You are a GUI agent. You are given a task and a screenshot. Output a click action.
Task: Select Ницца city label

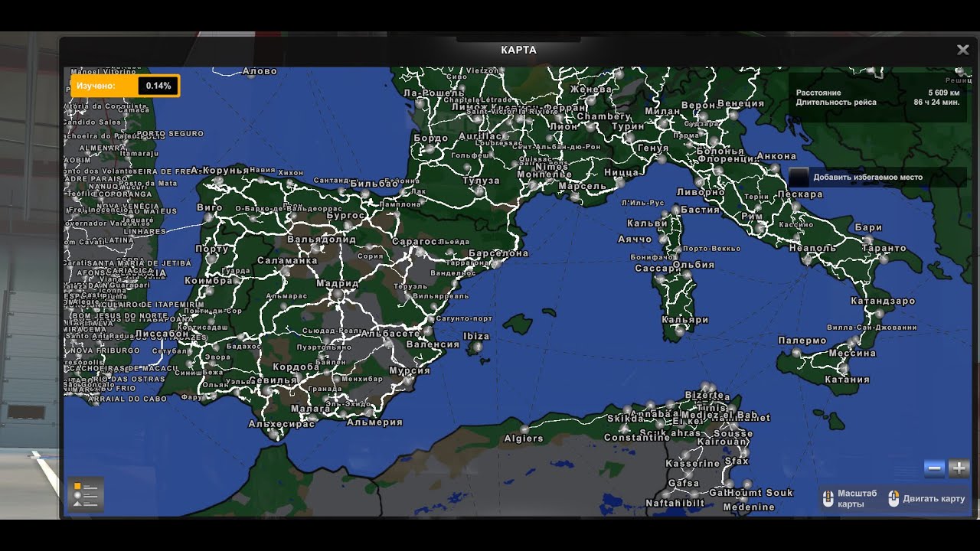pyautogui.click(x=621, y=173)
